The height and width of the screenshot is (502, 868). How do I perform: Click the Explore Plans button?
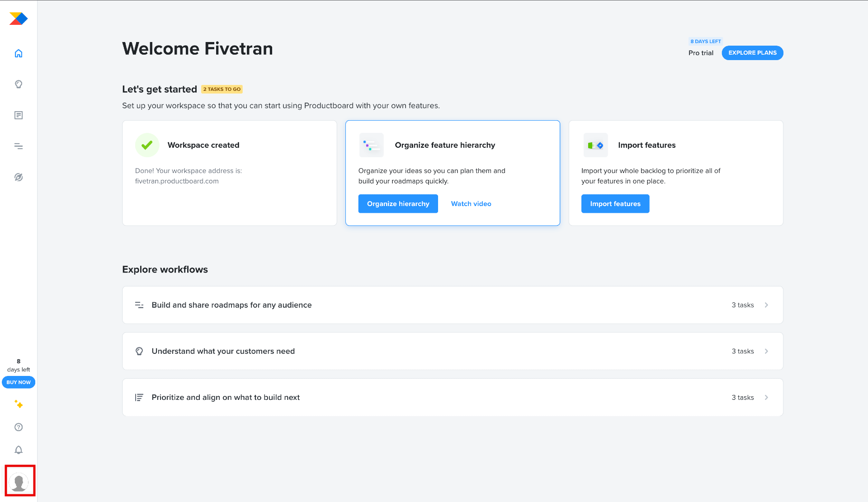752,53
